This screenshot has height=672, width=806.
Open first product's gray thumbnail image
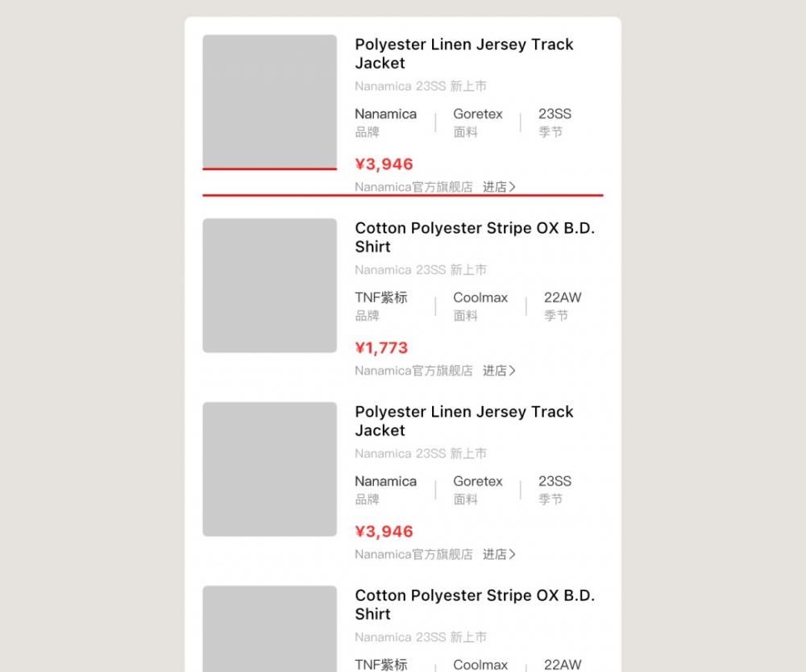[269, 102]
